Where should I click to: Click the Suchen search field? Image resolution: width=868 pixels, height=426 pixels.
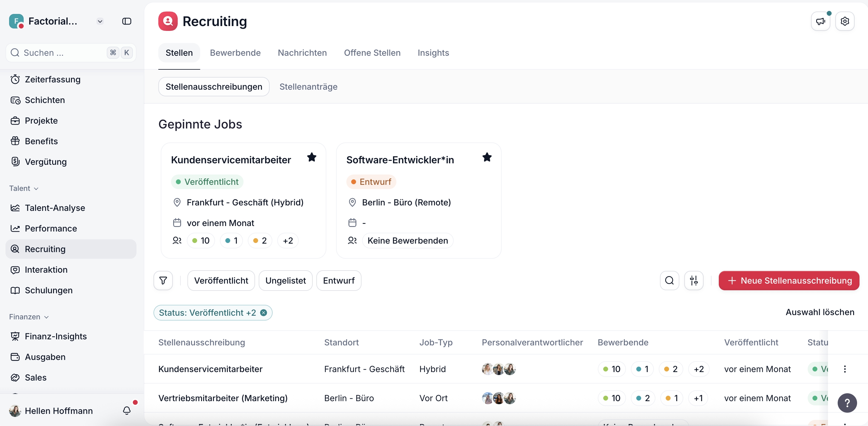61,52
